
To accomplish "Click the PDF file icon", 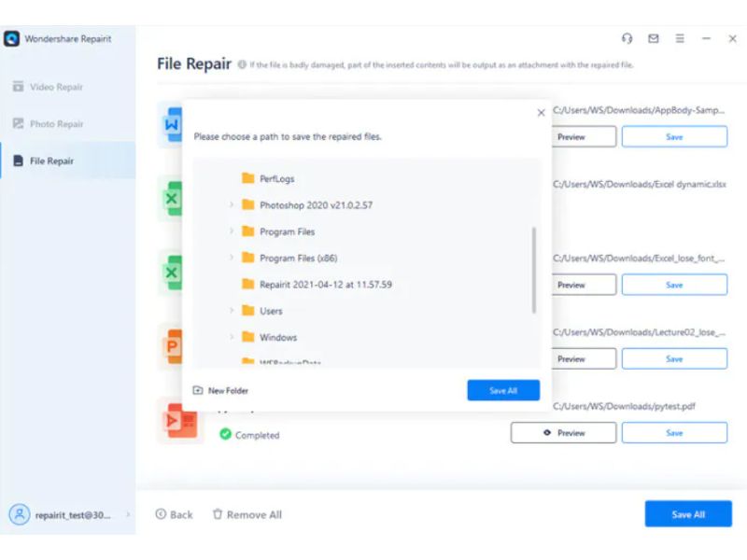I will click(180, 421).
